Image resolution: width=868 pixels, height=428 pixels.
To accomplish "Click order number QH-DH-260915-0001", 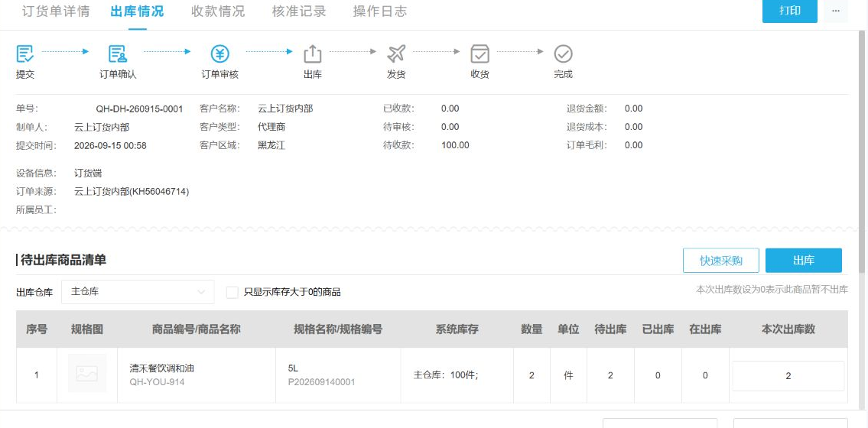I will tap(139, 109).
